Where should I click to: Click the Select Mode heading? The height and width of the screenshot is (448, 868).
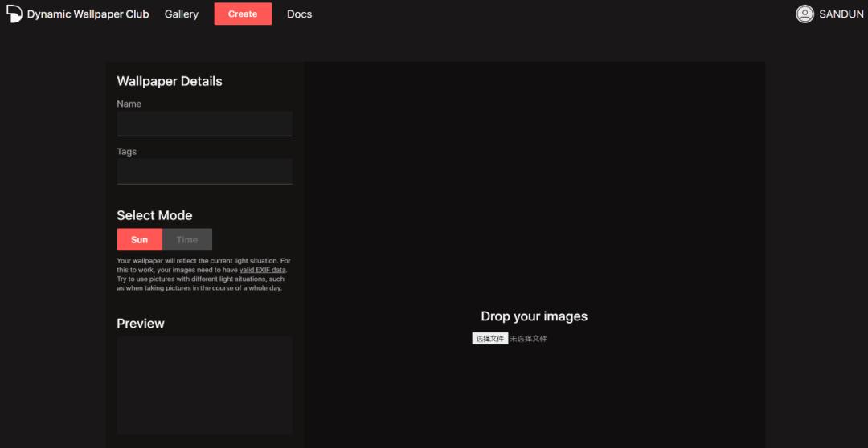point(154,215)
